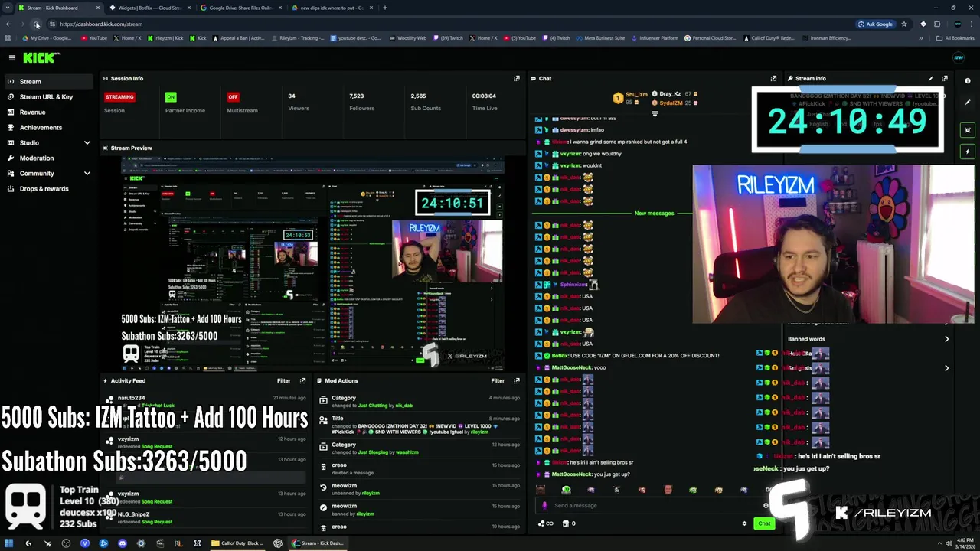Image resolution: width=980 pixels, height=551 pixels.
Task: Reload the page in browser toolbar
Action: [x=36, y=24]
